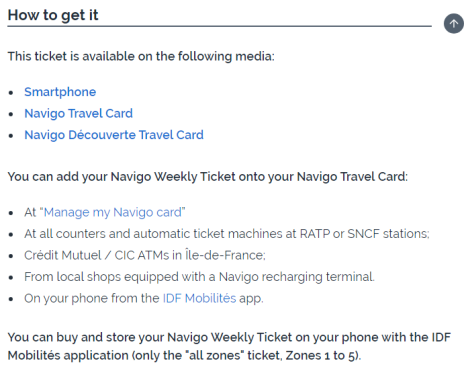The image size is (466, 369).
Task: Open the Smartphone link
Action: [x=60, y=92]
